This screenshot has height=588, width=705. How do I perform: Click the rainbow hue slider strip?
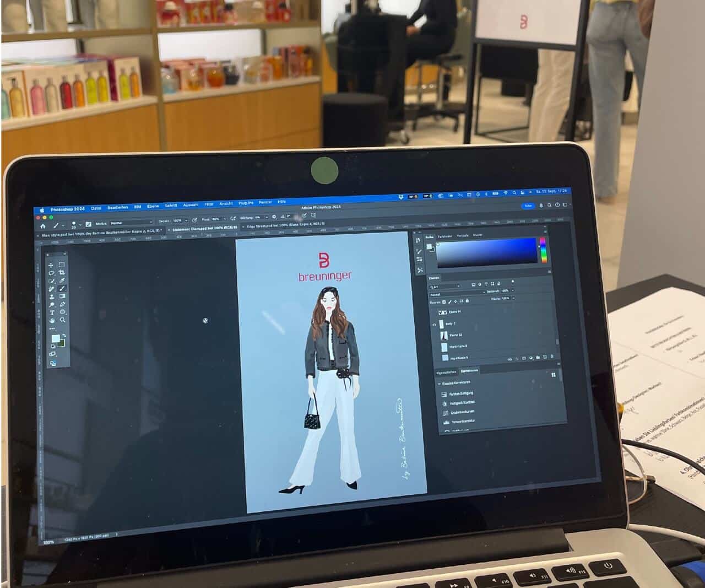point(543,250)
